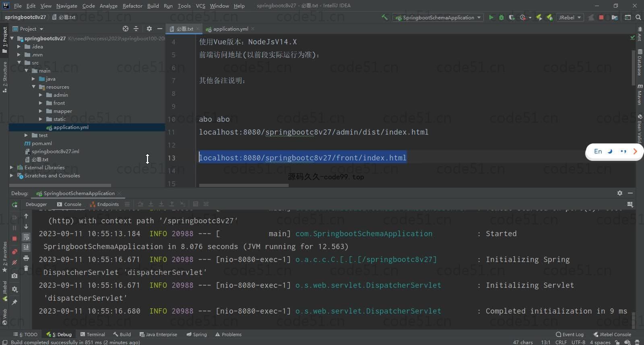Click Search Everywhere magnifier icon
Screen dimensions: 644x345
(x=638, y=17)
